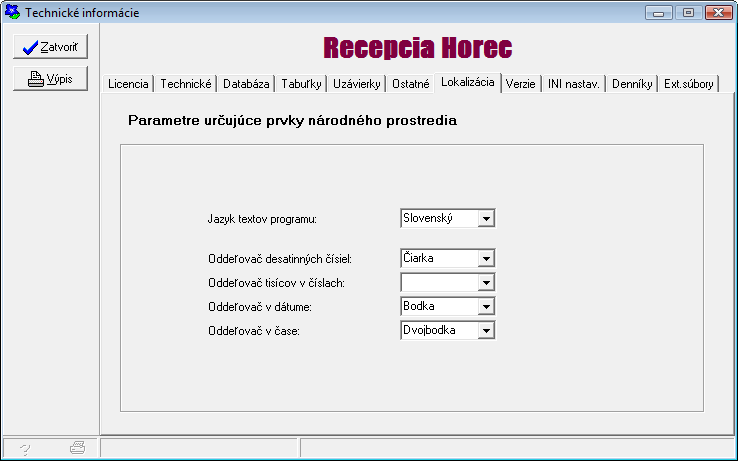738x461 pixels.
Task: Open the Oddeľovač tisícov v číslach dropdown
Action: pyautogui.click(x=486, y=283)
